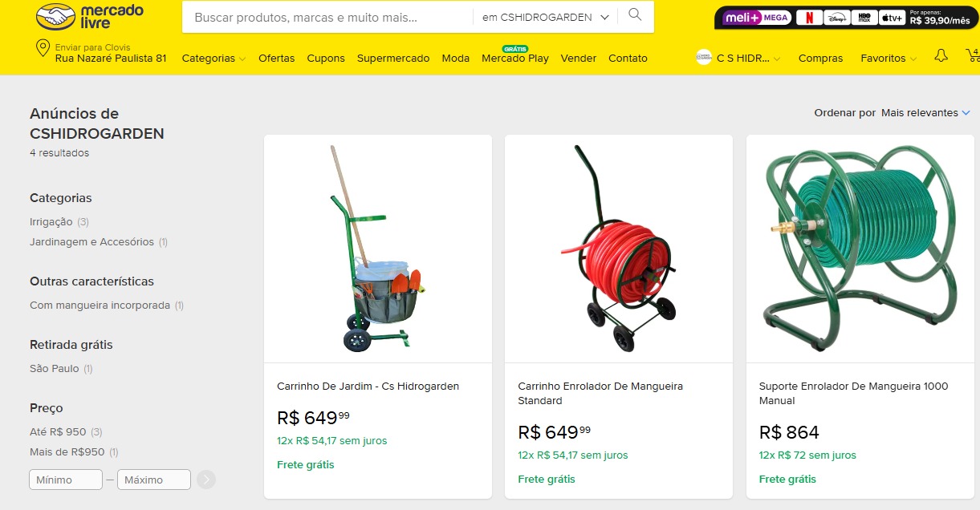Click the Mínimo price input field
Viewport: 980px width, 510px height.
[x=66, y=480]
